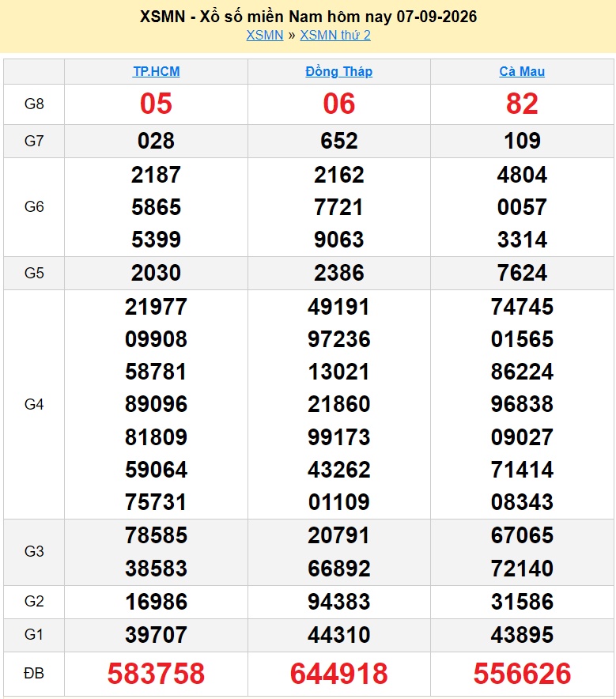Click G4 number 43262
Screen dimensions: 616x699
coord(338,470)
